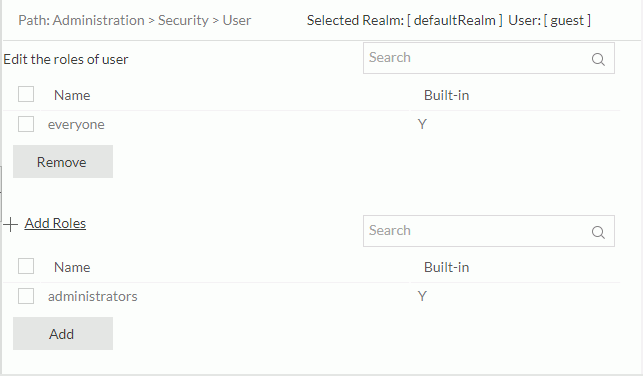
Task: Click the plus icon beside Add Roles
Action: pos(11,224)
